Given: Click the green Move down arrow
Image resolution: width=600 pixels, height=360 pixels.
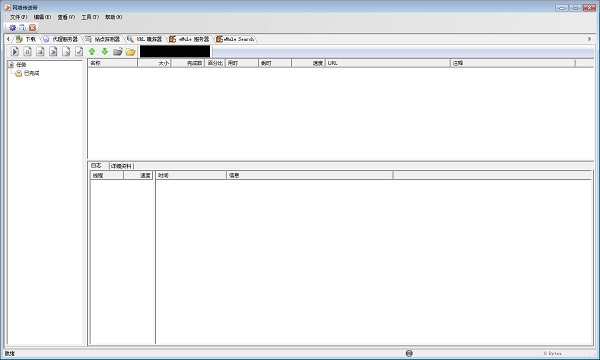Looking at the screenshot, I should click(x=104, y=51).
